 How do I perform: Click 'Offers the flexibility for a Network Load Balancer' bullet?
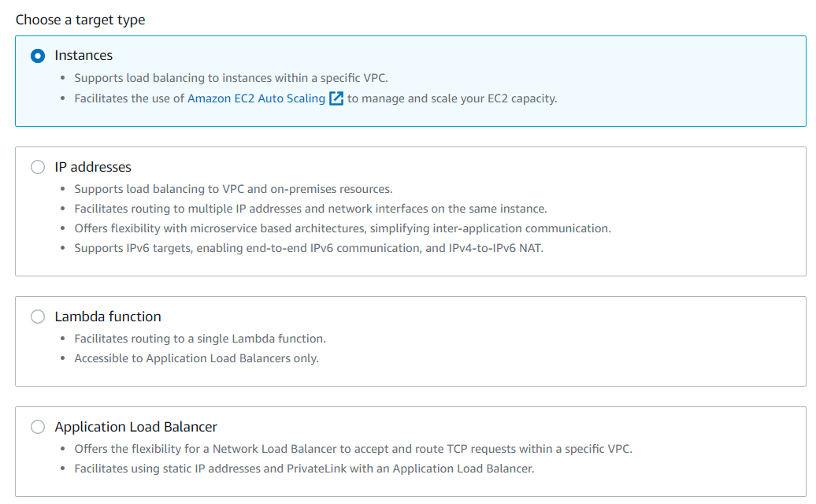click(353, 449)
